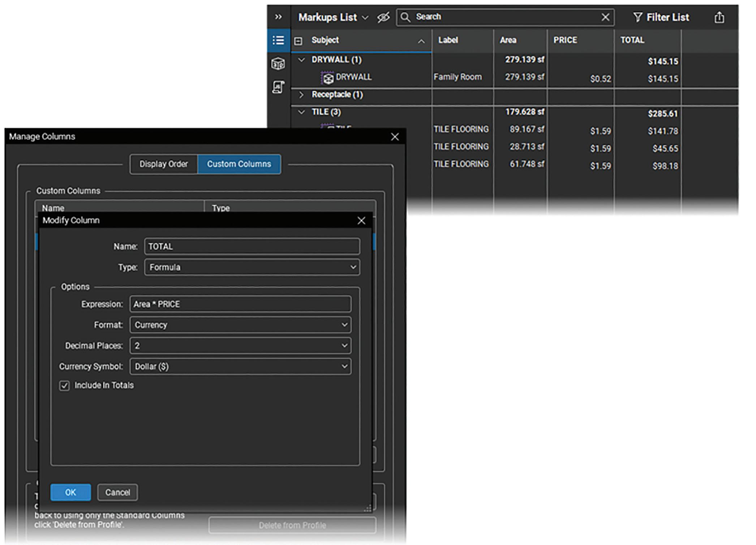Open the Sets panel icon in sidebar

[278, 87]
